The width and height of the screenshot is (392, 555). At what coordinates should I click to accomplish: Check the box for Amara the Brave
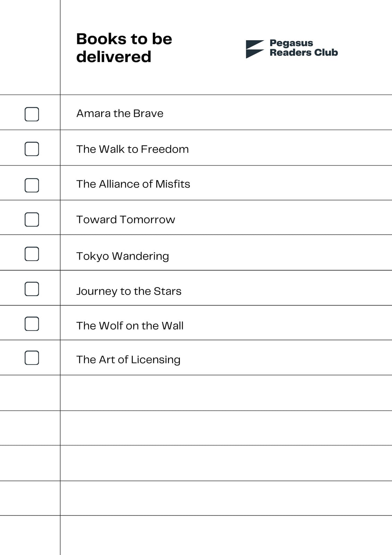pyautogui.click(x=32, y=114)
